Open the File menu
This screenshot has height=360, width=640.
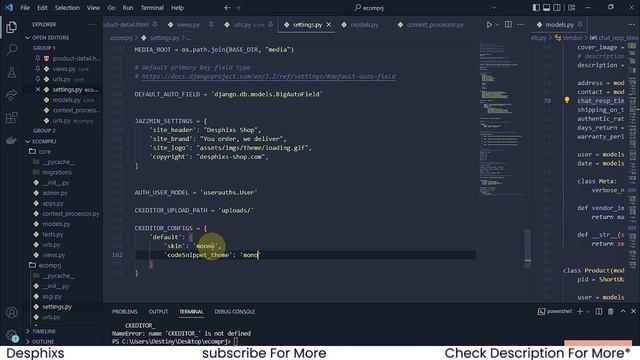coord(25,8)
